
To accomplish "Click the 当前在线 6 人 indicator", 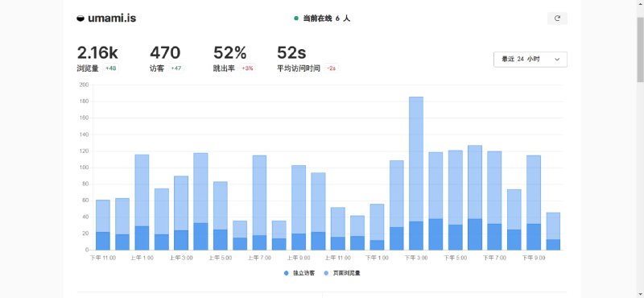I will click(x=323, y=19).
